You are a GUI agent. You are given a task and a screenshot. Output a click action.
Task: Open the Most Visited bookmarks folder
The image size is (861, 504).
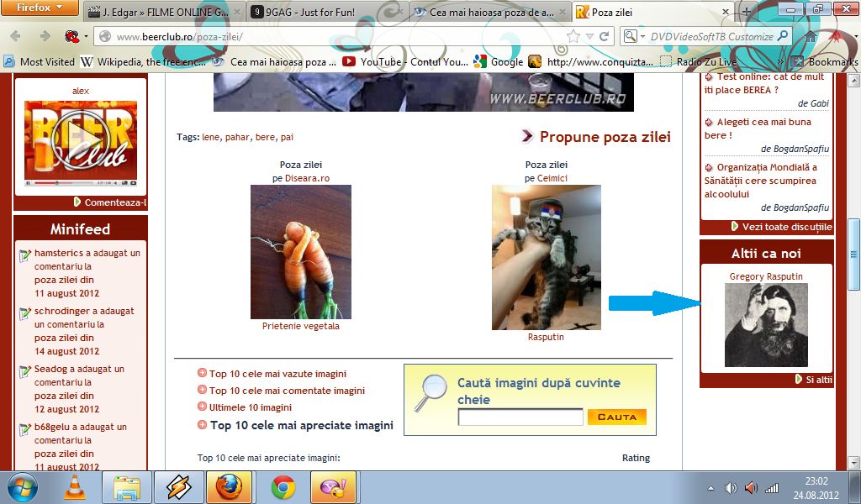[39, 61]
